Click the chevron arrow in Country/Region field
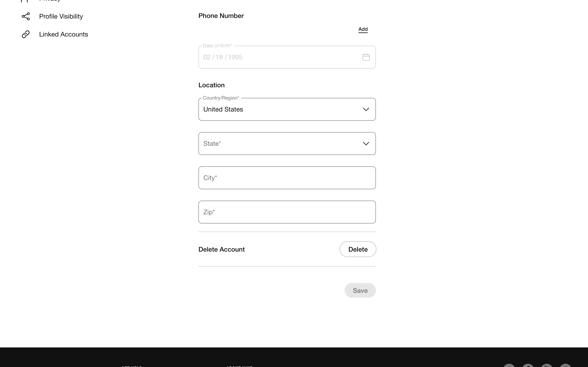The width and height of the screenshot is (588, 367). 366,109
